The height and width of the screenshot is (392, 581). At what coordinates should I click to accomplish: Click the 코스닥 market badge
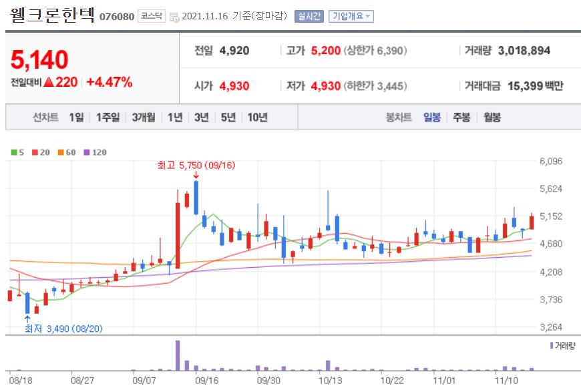[152, 16]
